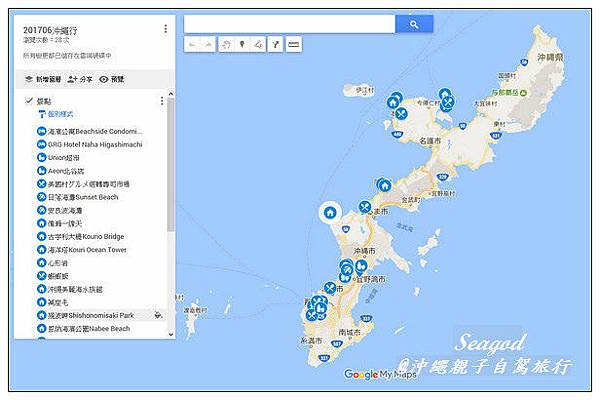Viewport: 600px width, 400px height.
Task: Select 殘波岬Shishonomisaki Park in the list
Action: (x=86, y=315)
